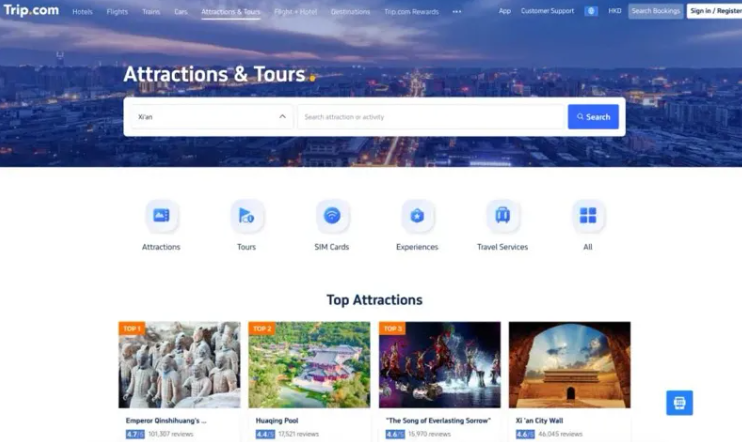Click the Search Bookings button
Viewport: 742px width, 442px height.
coord(655,11)
